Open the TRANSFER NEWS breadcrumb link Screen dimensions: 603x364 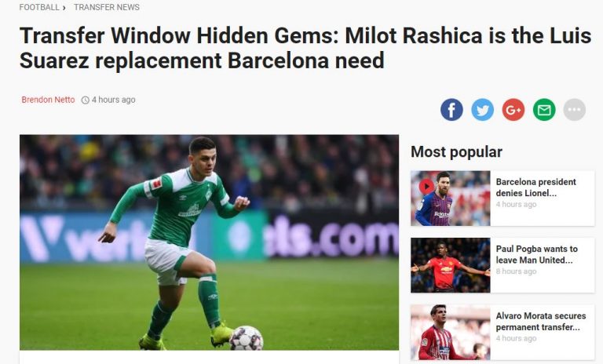pos(107,7)
